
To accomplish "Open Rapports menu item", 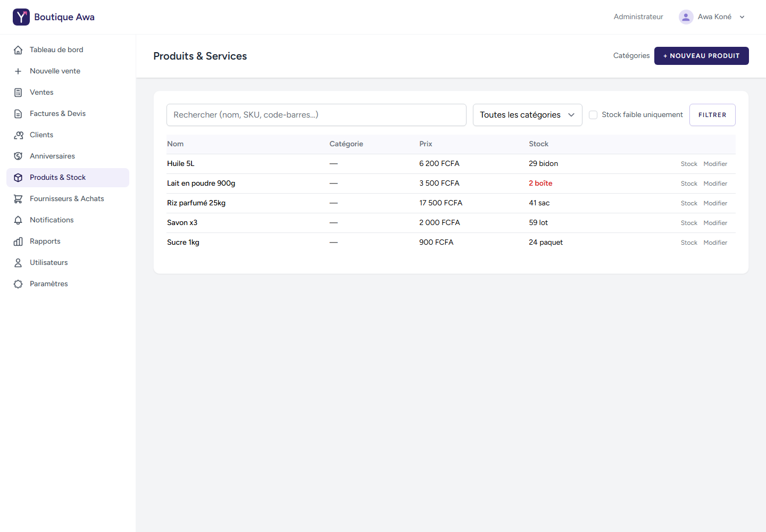I will click(68, 242).
